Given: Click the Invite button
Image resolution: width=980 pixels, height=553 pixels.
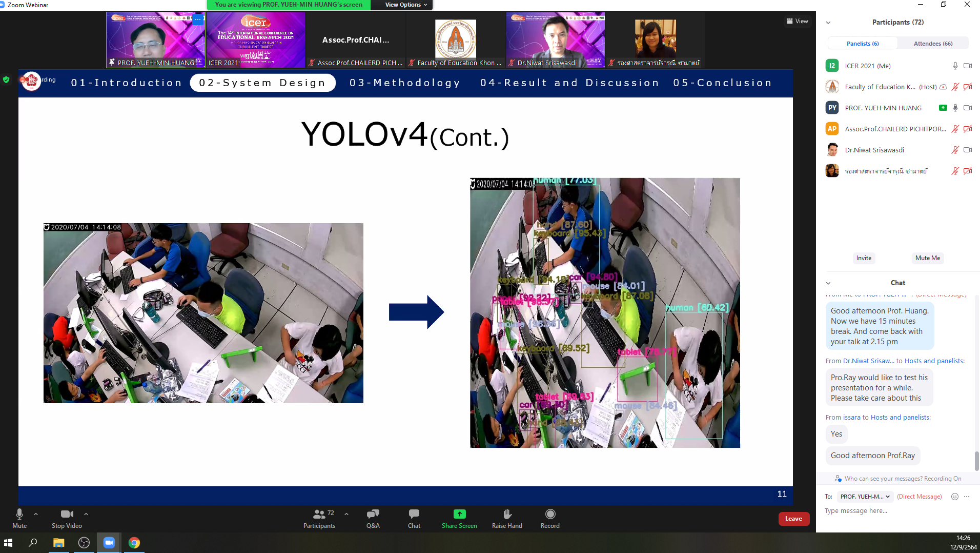Looking at the screenshot, I should (x=864, y=258).
